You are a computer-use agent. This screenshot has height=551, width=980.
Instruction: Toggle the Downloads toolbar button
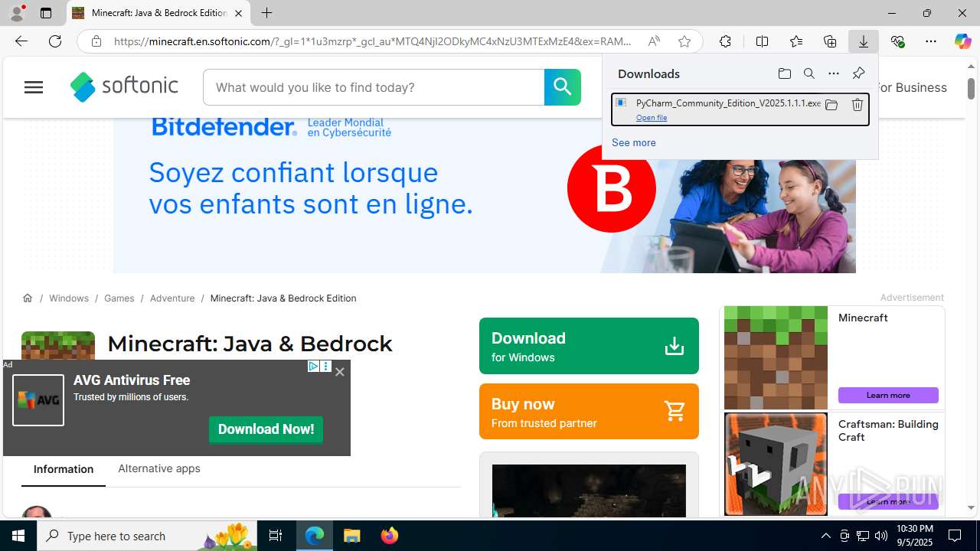tap(864, 41)
